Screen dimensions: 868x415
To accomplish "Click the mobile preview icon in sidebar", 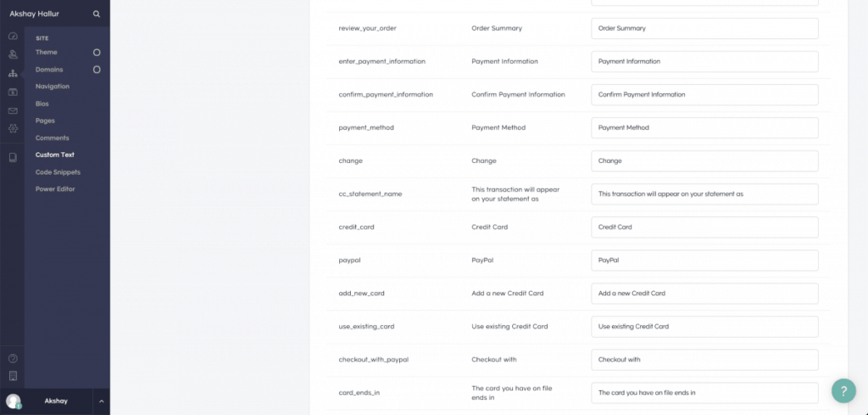I will tap(13, 376).
